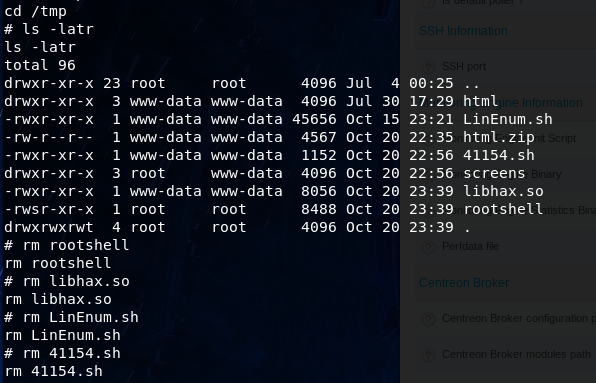The image size is (596, 383).
Task: Select html.zip filename in the ls listing
Action: tap(499, 137)
